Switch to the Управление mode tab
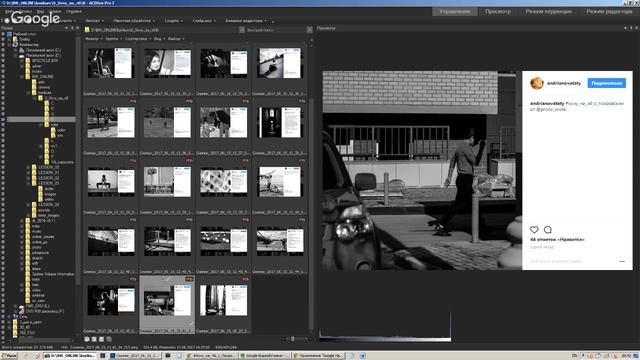Image resolution: width=640 pixels, height=360 pixels. (455, 11)
